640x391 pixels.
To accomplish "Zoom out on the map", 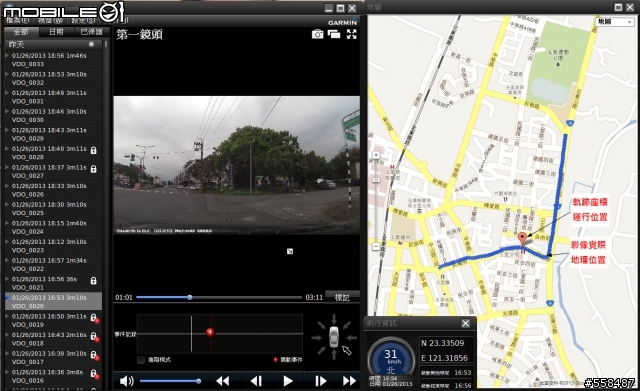I will pyautogui.click(x=376, y=247).
